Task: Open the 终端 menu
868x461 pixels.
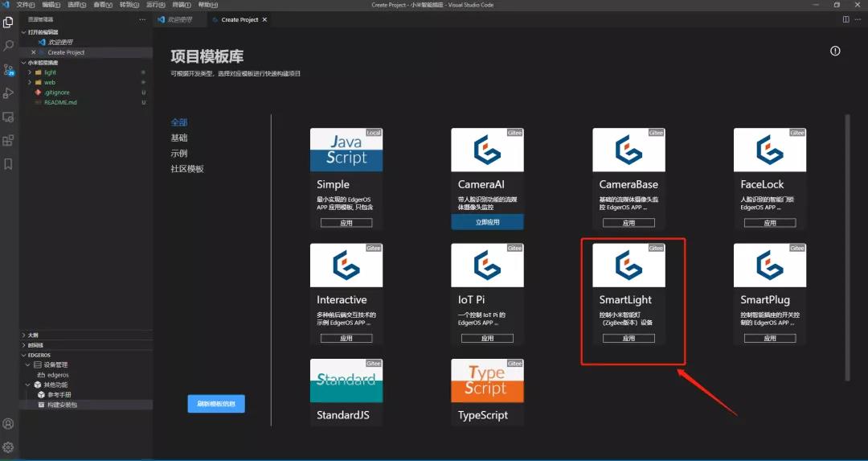Action: [x=181, y=5]
